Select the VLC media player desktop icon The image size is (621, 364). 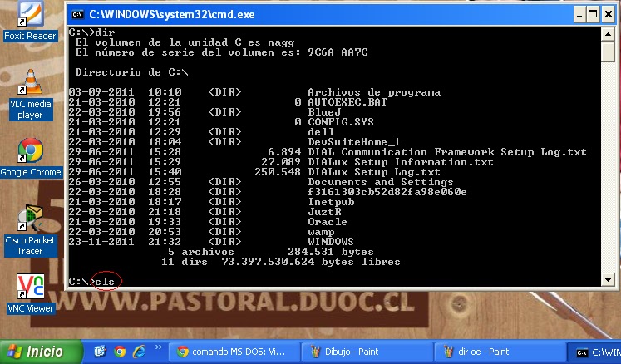click(x=31, y=94)
